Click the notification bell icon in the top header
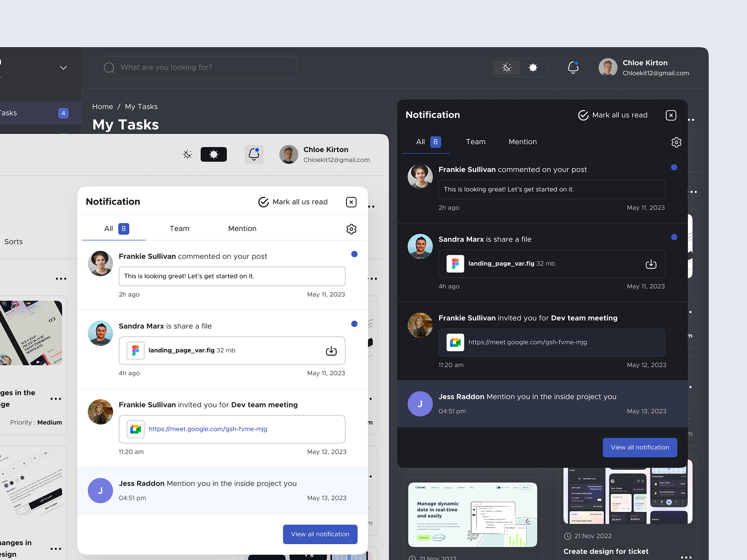 [x=573, y=67]
